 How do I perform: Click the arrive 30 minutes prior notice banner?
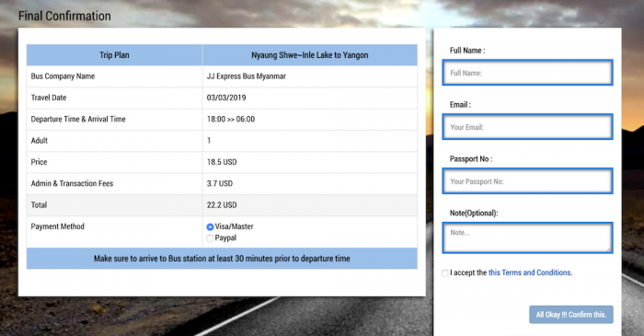[x=222, y=259]
